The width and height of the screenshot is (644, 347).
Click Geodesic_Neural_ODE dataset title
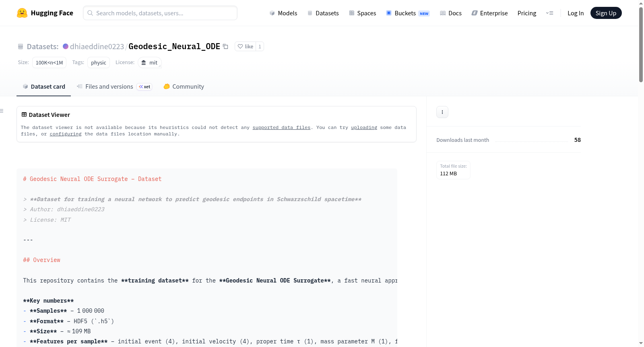pos(174,46)
